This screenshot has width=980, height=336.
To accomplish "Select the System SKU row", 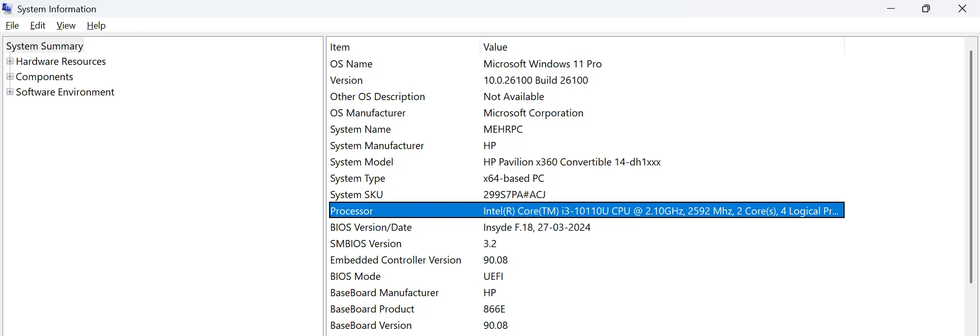I will click(x=357, y=195).
